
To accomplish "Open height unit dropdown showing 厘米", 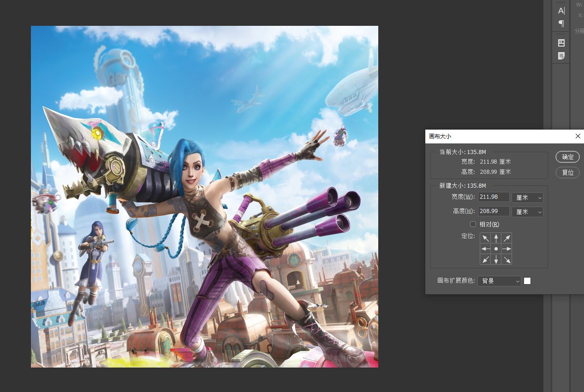I will point(527,212).
